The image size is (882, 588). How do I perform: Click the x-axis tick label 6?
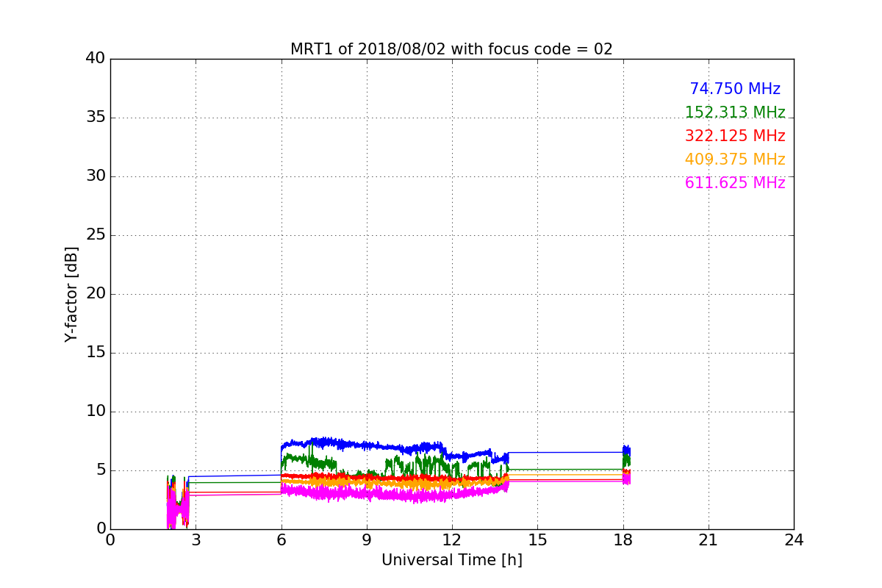(x=281, y=539)
